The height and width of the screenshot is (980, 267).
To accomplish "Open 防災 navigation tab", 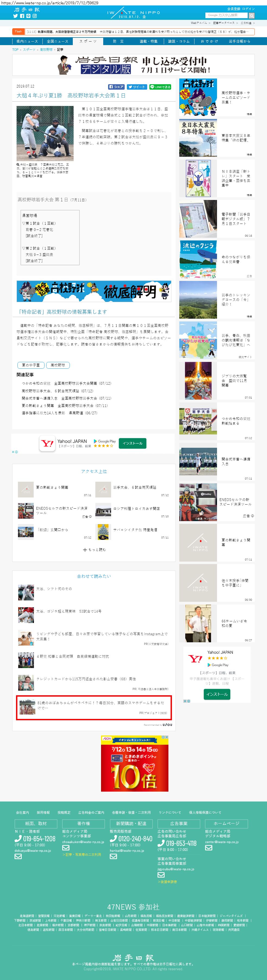I will click(x=118, y=41).
